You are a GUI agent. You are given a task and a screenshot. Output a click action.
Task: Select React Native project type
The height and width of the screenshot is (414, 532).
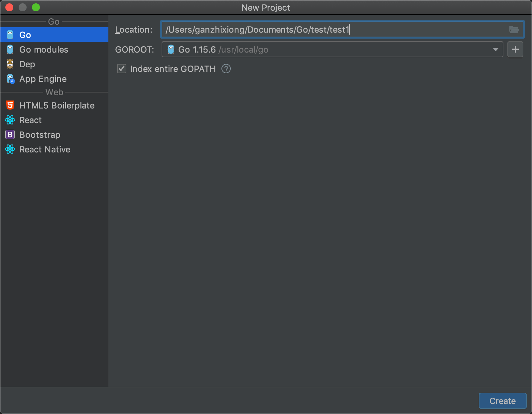pyautogui.click(x=54, y=149)
